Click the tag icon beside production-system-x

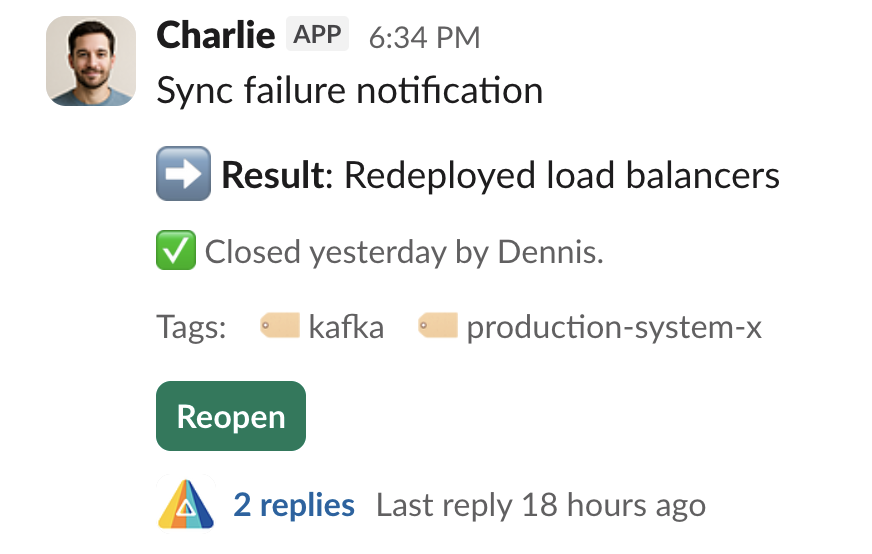[x=437, y=326]
